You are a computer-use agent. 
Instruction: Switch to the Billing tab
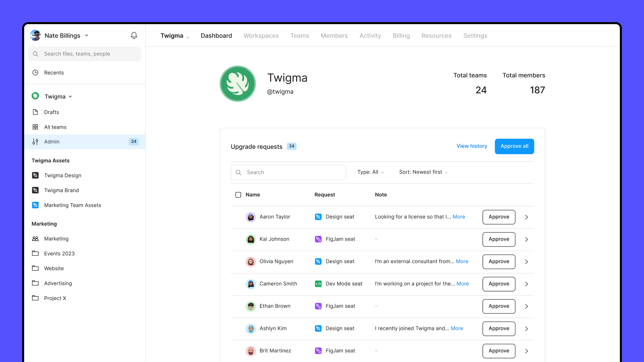point(401,36)
